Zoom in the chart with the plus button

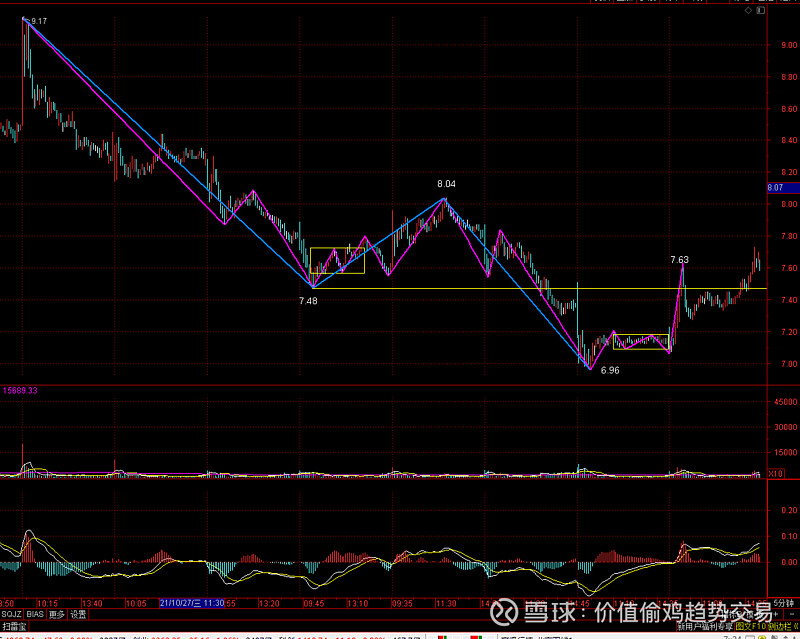click(776, 615)
